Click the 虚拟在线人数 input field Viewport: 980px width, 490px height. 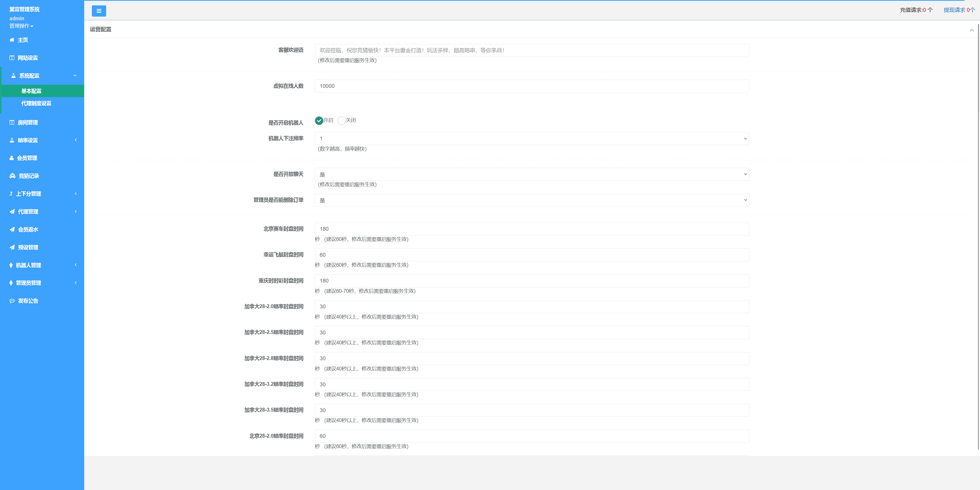coord(531,86)
